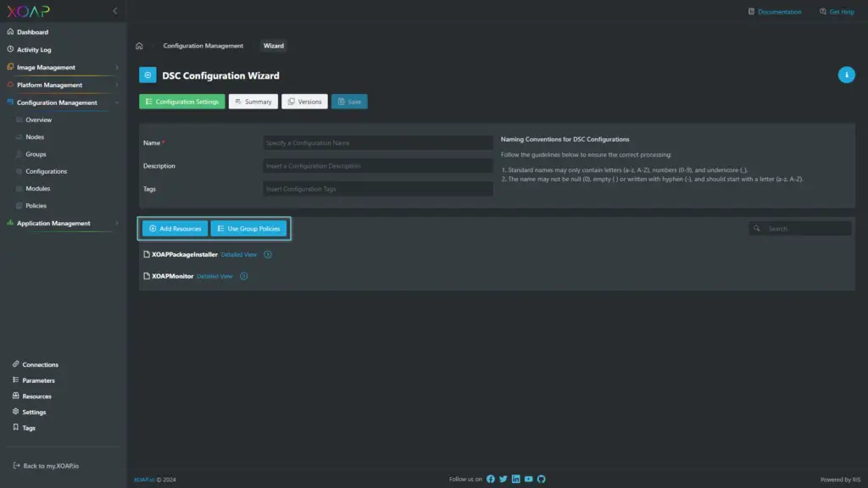The height and width of the screenshot is (488, 868).
Task: Click the Parameters list icon
Action: click(15, 380)
